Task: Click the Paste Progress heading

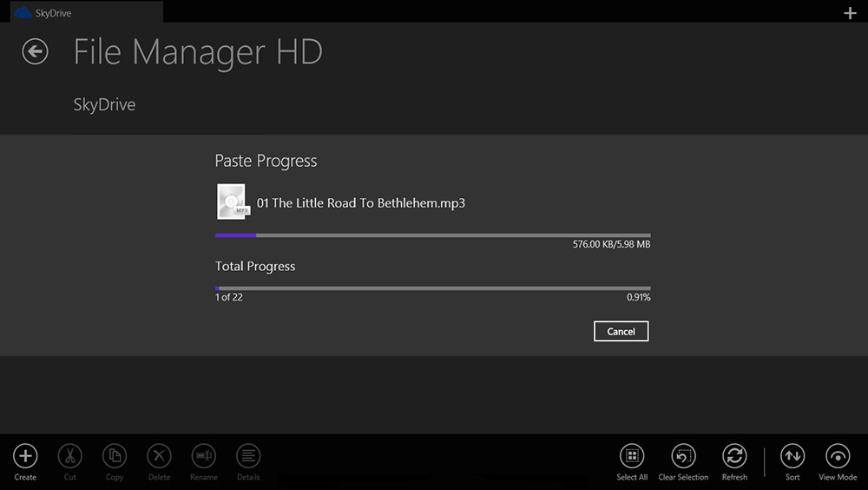Action: 266,162
